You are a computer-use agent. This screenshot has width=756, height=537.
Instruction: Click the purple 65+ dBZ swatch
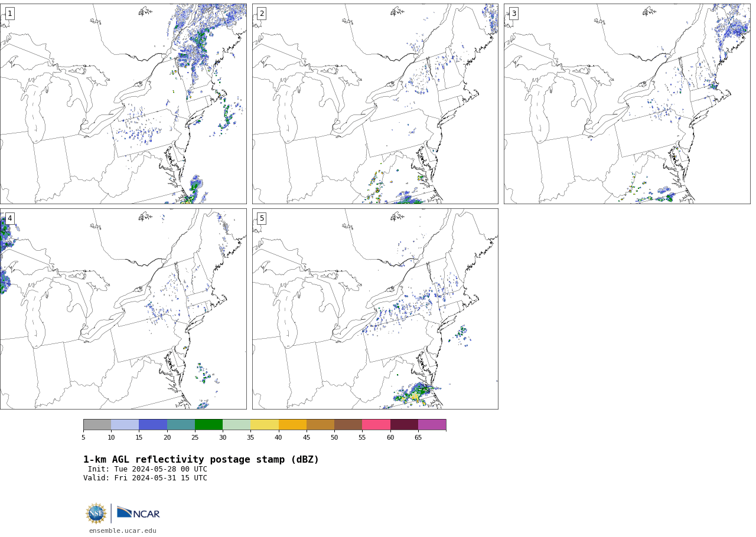tap(432, 425)
